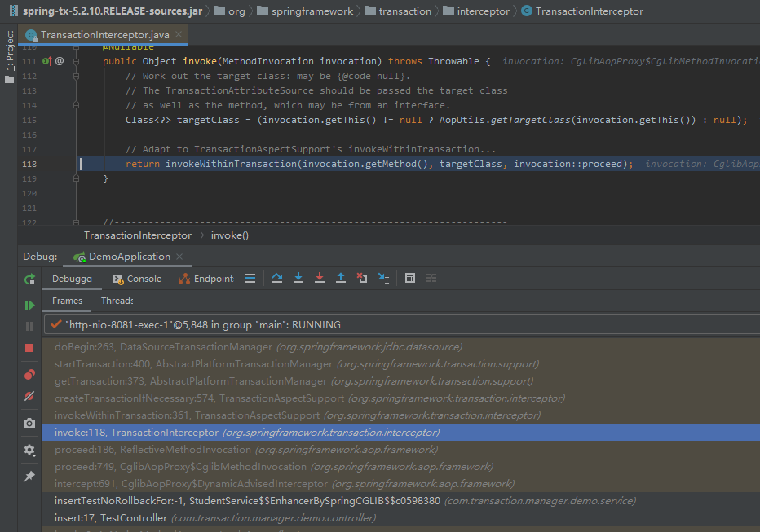
Task: Open the Project tool window
Action: [9, 57]
